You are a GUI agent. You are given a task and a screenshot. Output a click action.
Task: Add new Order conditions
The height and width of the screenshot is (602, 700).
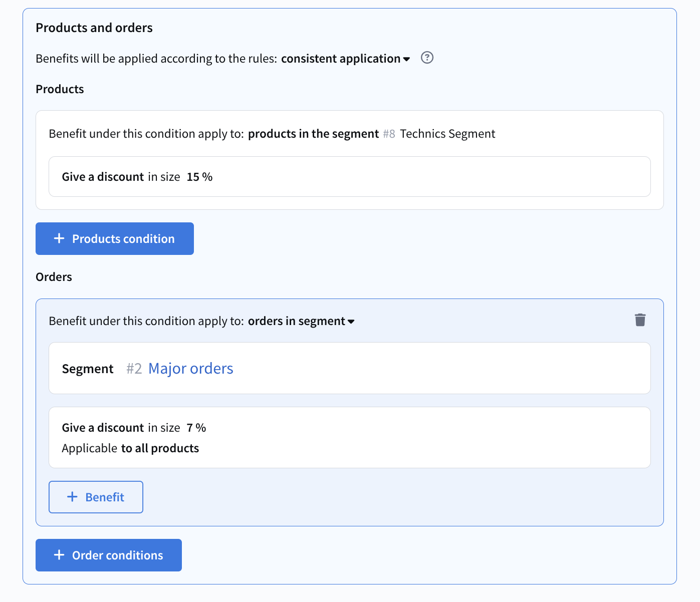[109, 555]
